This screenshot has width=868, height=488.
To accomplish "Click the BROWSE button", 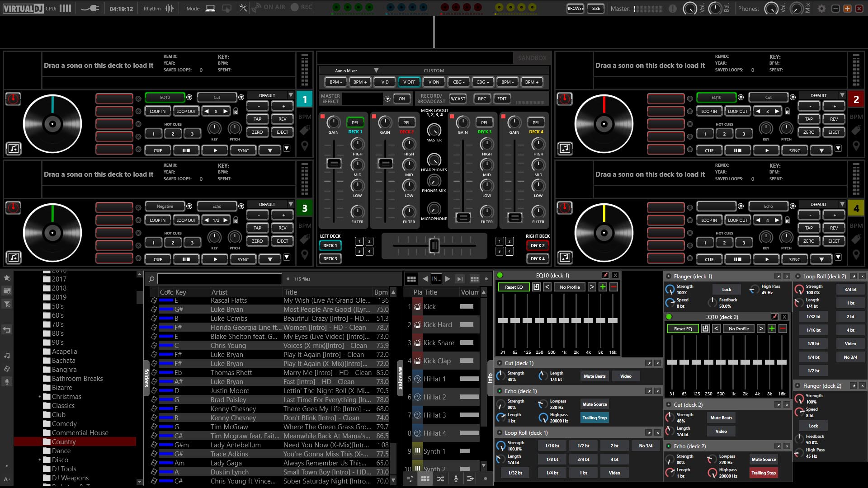I will point(576,8).
